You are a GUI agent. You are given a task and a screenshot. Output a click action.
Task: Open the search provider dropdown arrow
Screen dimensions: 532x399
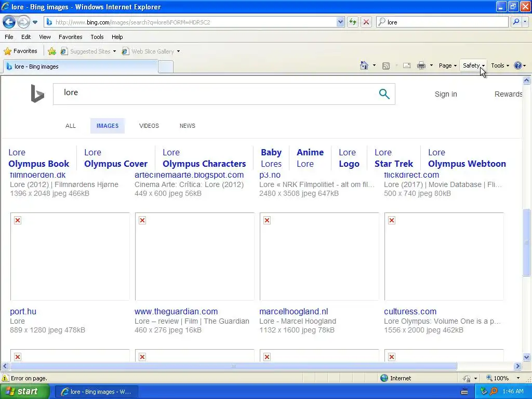click(x=525, y=22)
